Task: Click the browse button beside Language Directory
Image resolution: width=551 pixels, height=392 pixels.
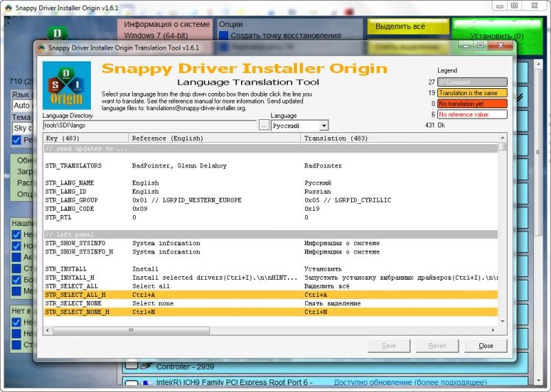Action: 264,125
